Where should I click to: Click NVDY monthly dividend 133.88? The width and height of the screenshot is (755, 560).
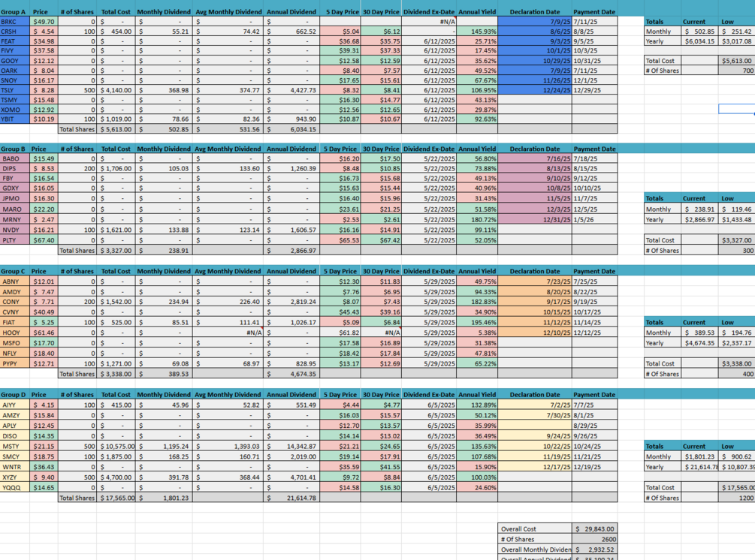(x=164, y=230)
